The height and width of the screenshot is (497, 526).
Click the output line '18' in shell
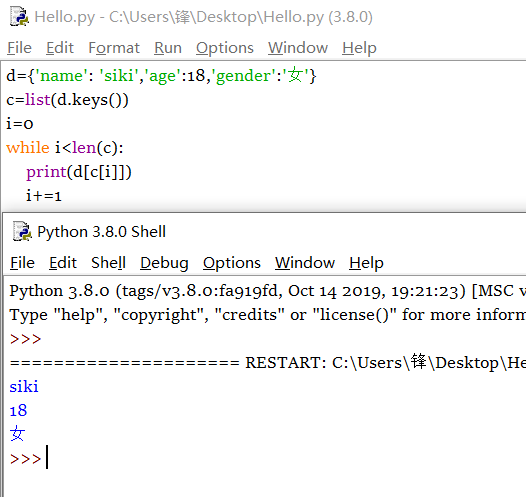[18, 410]
